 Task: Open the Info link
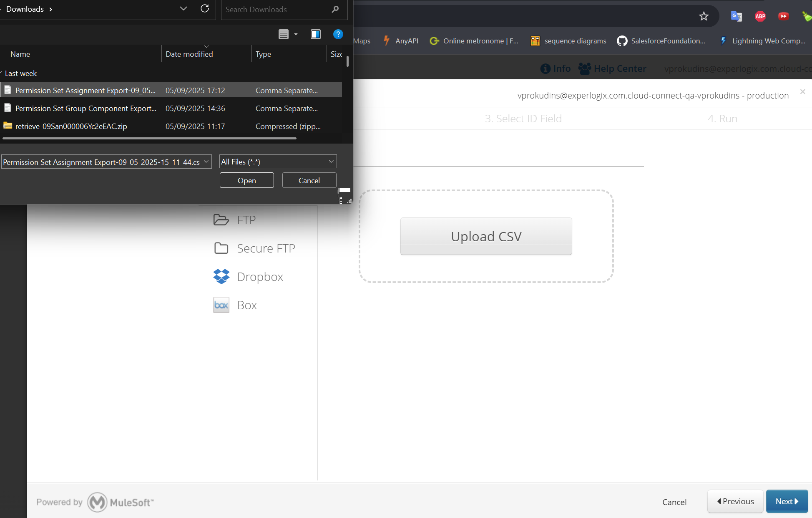[556, 68]
